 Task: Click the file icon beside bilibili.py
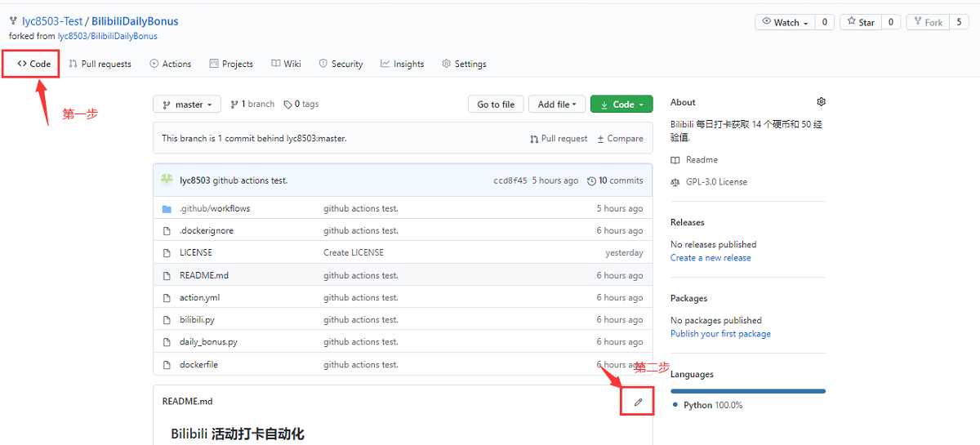[167, 320]
